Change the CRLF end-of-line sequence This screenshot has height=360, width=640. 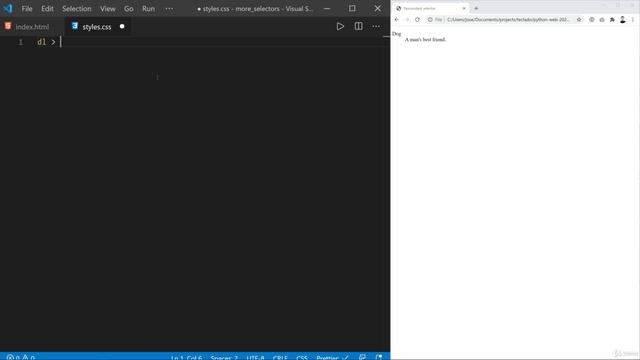click(280, 357)
